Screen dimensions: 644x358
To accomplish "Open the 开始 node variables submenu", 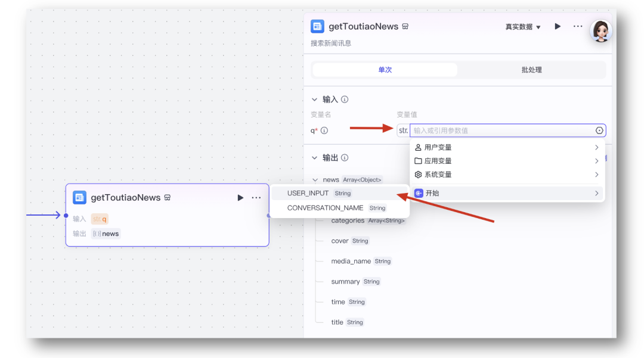I will click(507, 193).
